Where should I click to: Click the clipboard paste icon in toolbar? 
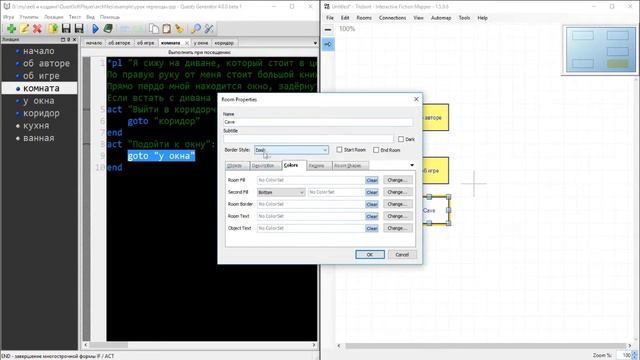[167, 29]
